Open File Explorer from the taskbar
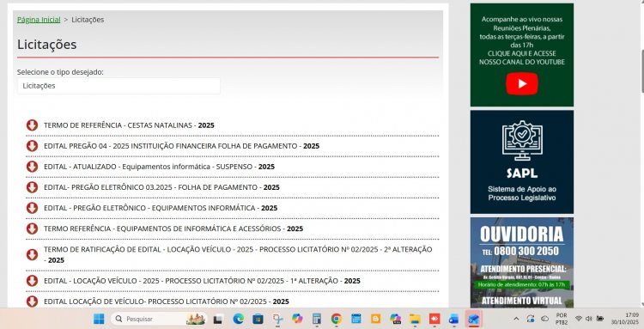 (415, 319)
